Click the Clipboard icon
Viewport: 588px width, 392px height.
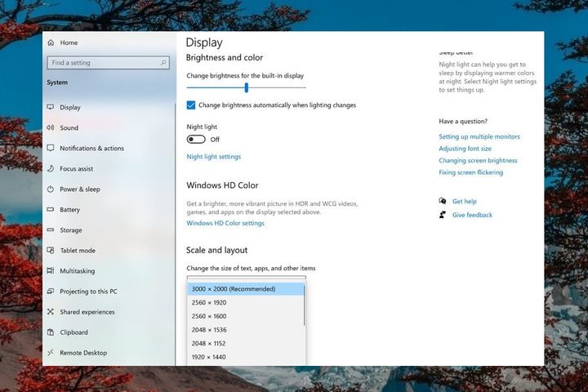click(51, 332)
